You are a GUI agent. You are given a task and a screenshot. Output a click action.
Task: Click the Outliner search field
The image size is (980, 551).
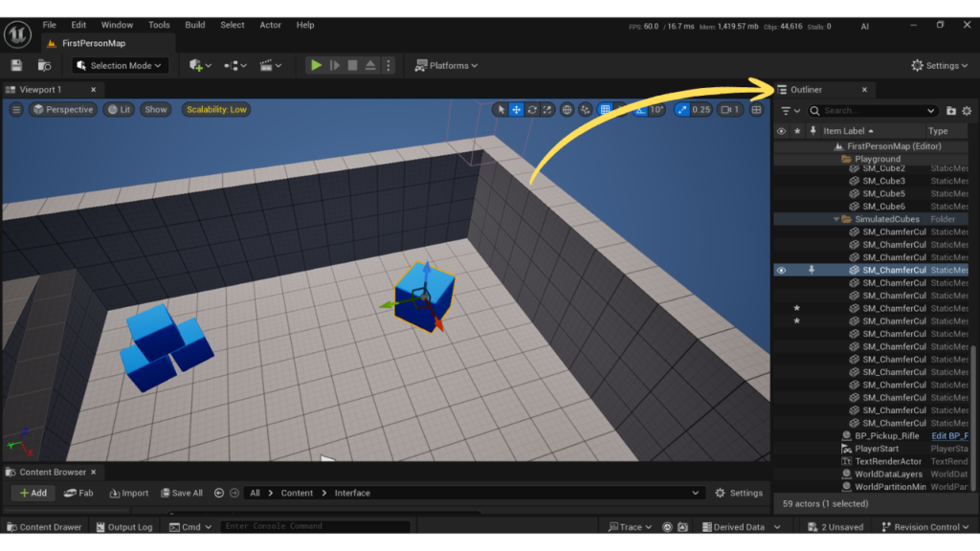point(873,111)
